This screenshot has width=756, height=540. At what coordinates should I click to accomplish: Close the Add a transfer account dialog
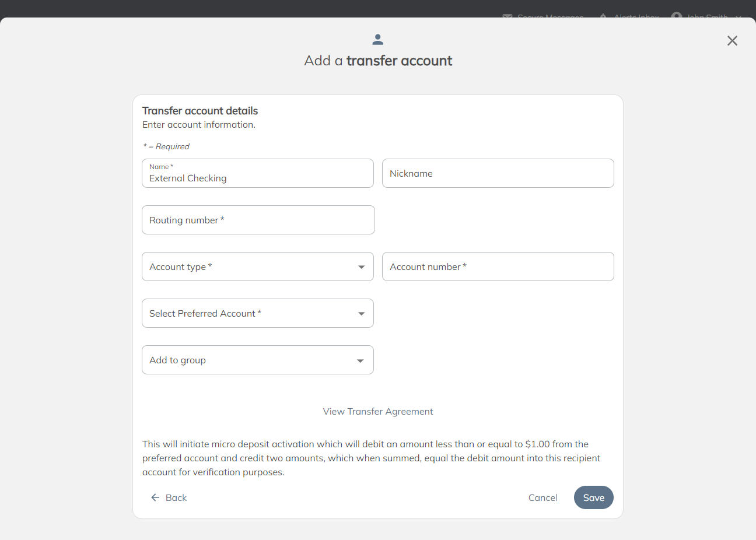point(732,41)
